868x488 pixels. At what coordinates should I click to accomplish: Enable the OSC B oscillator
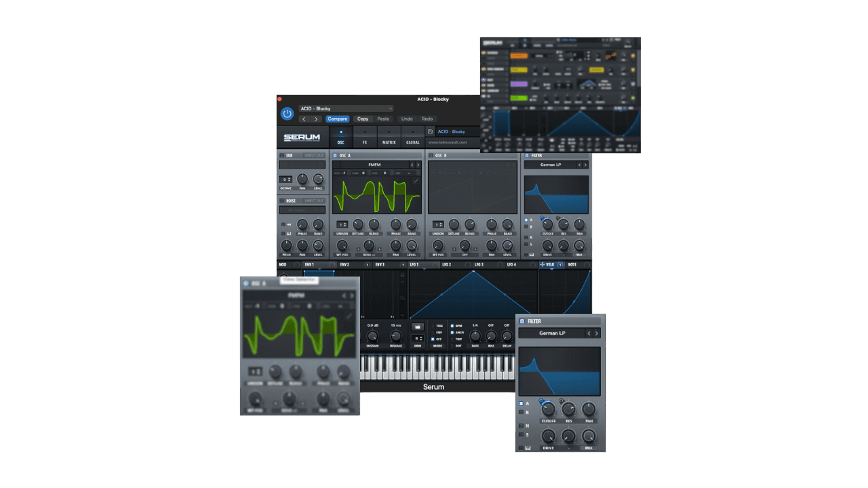coord(431,155)
